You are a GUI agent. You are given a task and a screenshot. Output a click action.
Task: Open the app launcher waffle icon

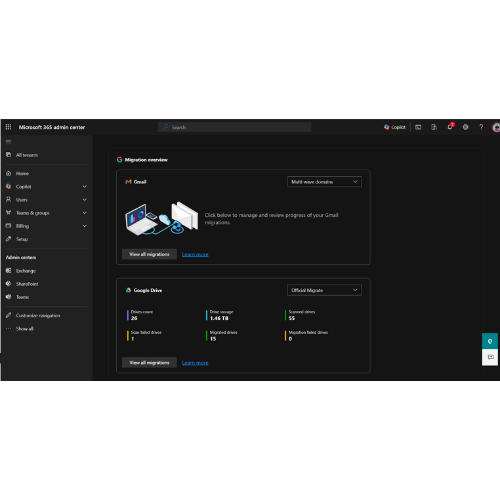tap(8, 127)
